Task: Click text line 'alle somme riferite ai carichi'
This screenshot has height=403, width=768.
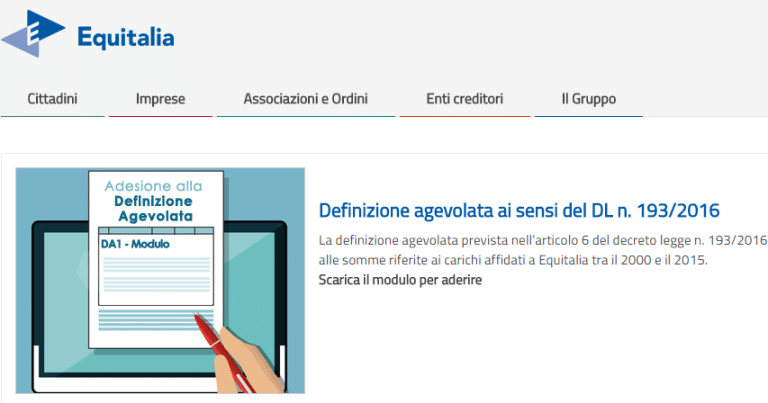Action: pos(513,260)
